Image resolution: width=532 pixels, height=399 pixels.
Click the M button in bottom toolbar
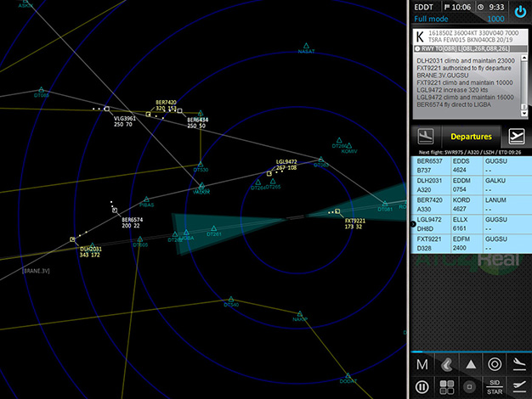coord(422,364)
